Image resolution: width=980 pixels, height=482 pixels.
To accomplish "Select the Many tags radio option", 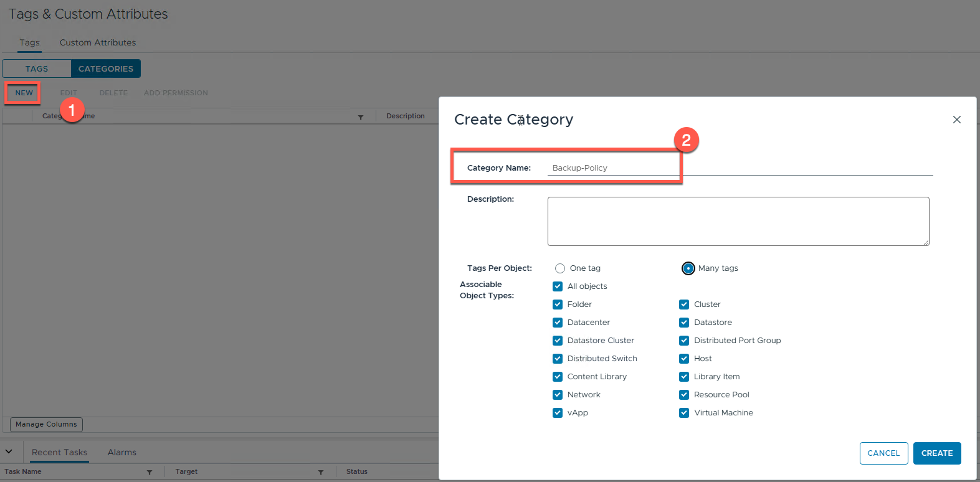I will (688, 268).
